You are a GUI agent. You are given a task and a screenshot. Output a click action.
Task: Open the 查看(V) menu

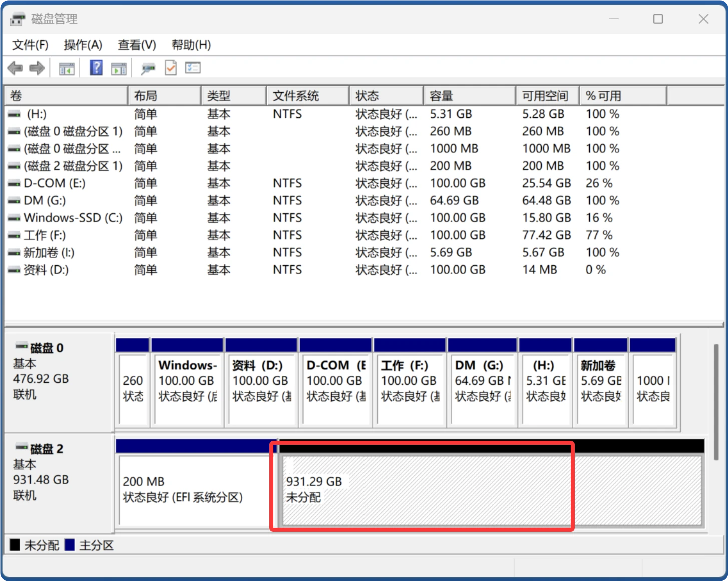tap(137, 45)
